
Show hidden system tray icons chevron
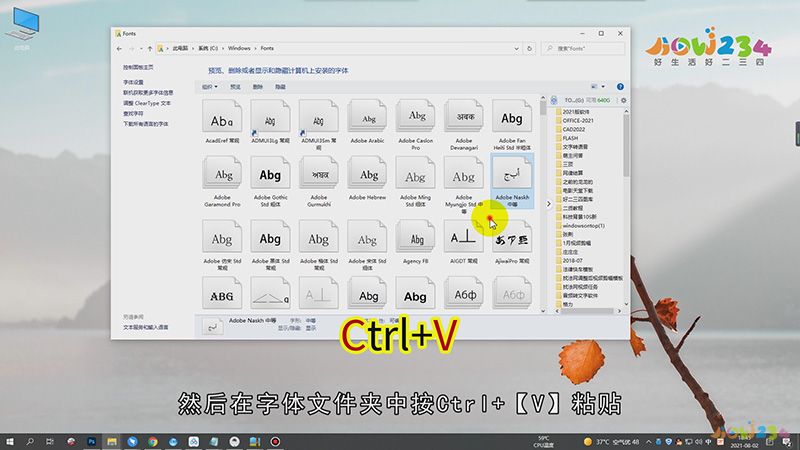point(648,441)
